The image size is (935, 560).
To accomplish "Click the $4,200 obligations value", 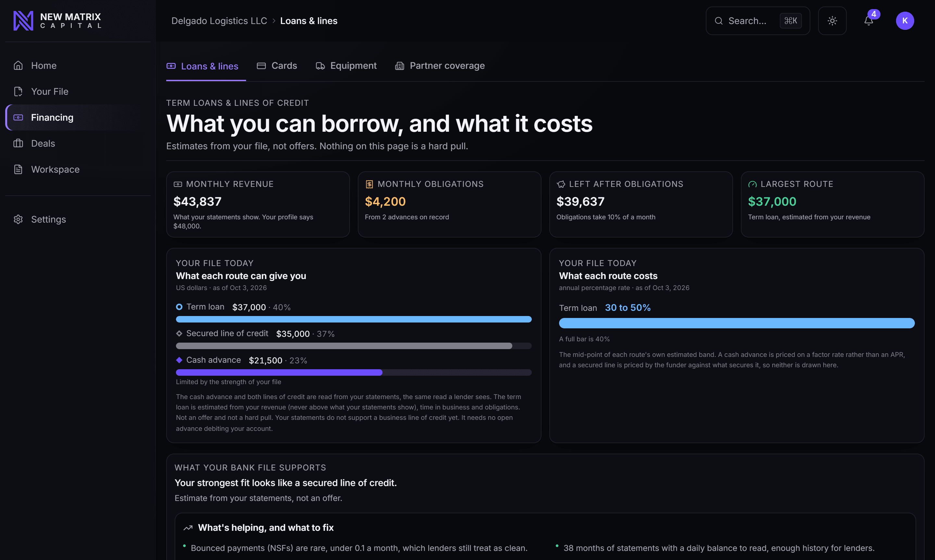I will [x=385, y=201].
